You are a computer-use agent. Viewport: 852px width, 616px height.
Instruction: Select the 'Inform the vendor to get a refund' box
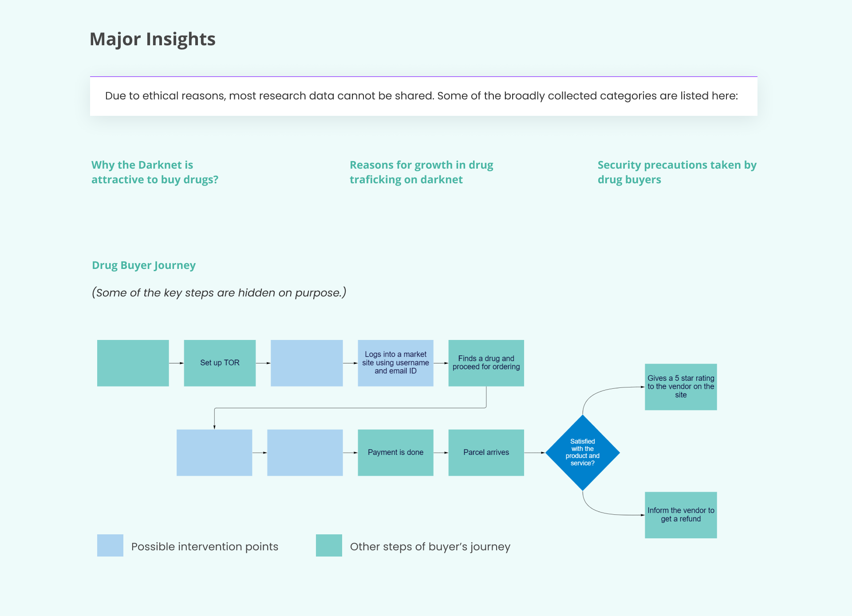(x=681, y=515)
